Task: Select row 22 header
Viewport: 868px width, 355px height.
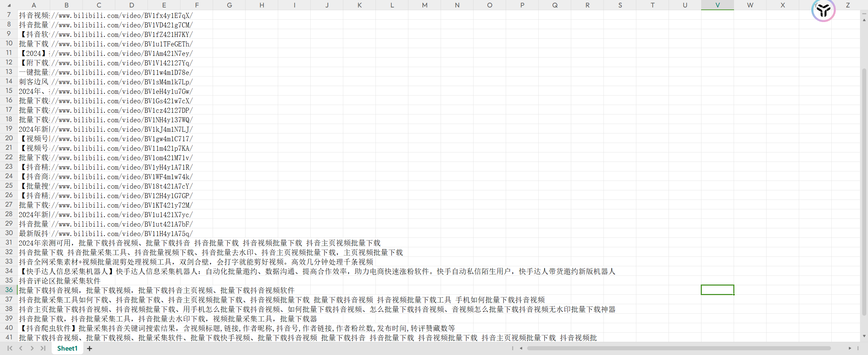Action: 9,157
